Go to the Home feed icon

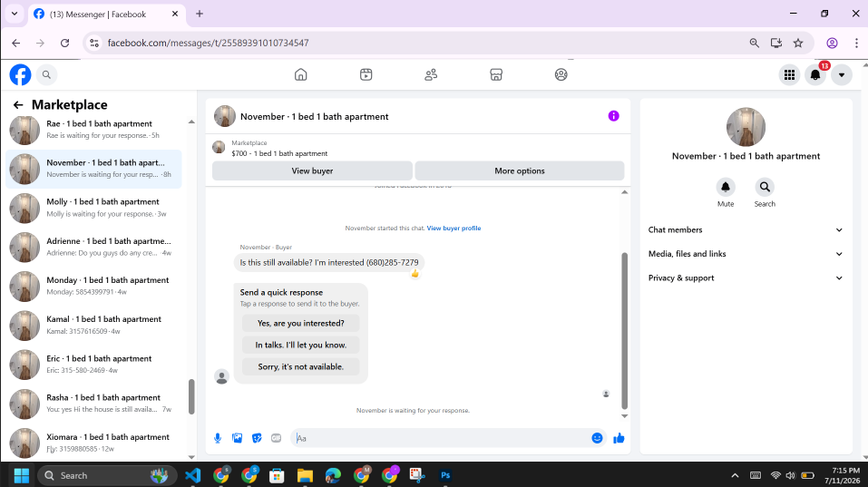point(300,74)
